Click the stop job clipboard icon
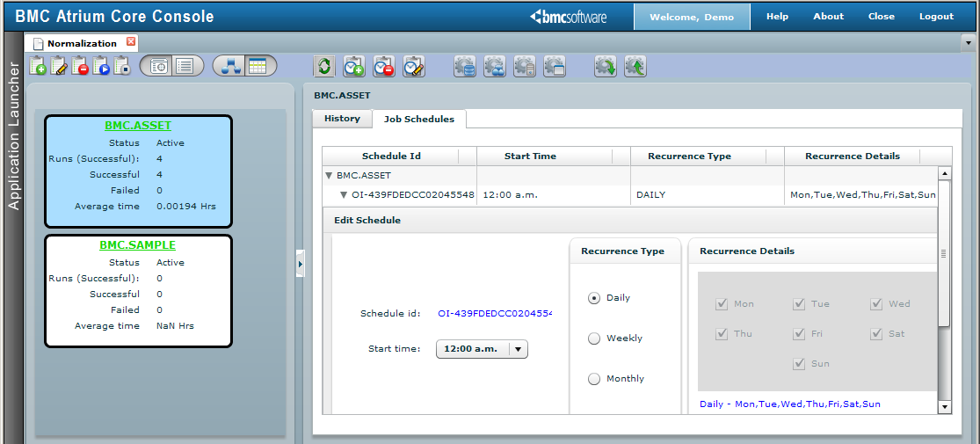 122,66
